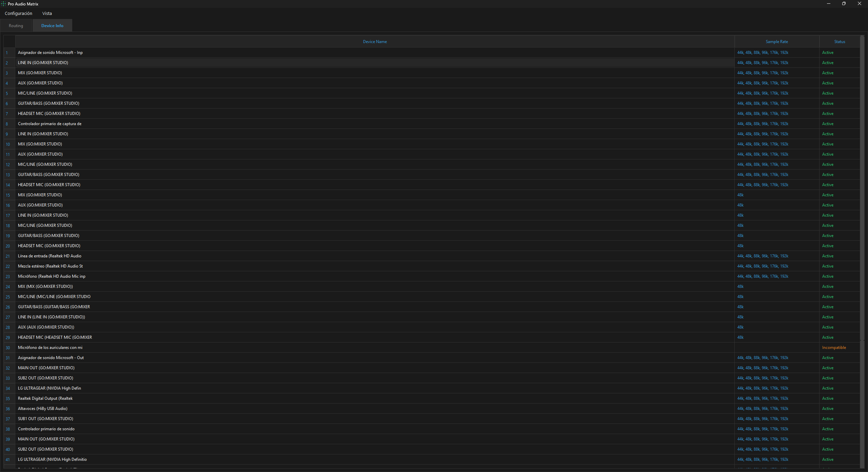Select LINE IN (LINE IN (GO:MIXER STUDIO))
Screen dimensions: 868x472
(x=375, y=317)
